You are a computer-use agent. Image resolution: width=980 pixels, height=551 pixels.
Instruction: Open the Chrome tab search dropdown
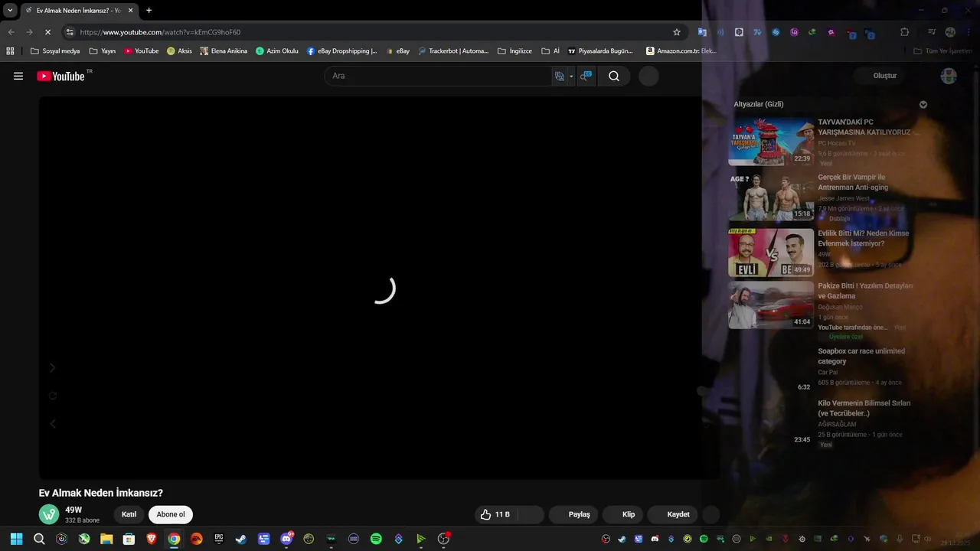point(10,10)
